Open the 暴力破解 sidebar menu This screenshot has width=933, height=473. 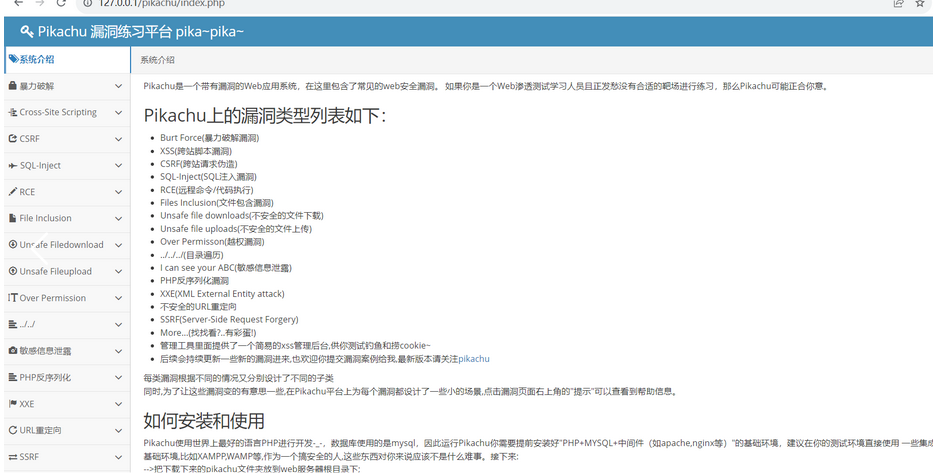[x=67, y=86]
